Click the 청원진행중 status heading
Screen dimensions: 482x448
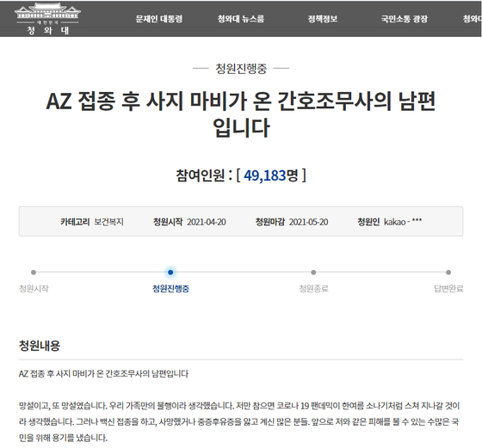tap(241, 69)
